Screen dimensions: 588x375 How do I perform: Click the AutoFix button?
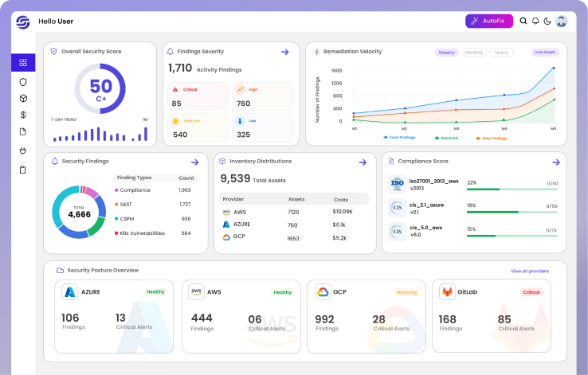coord(489,21)
